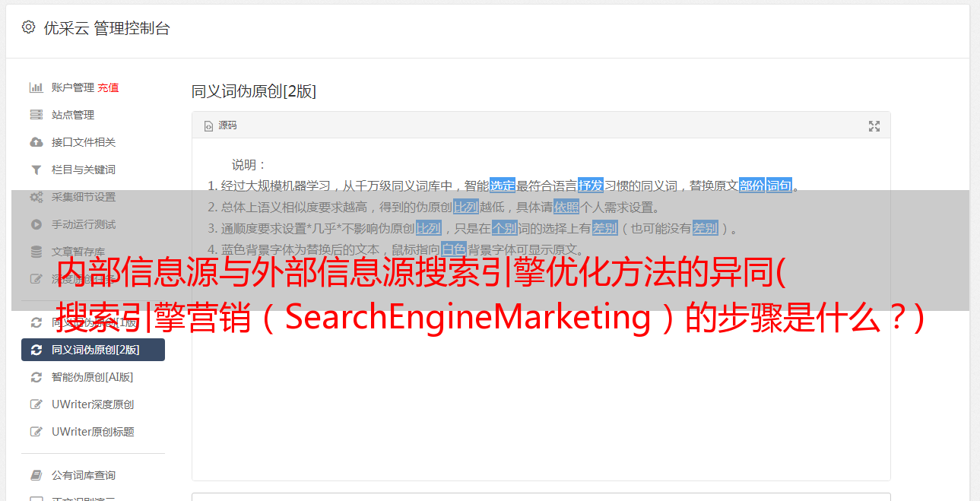This screenshot has width=980, height=501.
Task: Toggle fullscreen expand icon in editor toolbar
Action: [x=874, y=126]
